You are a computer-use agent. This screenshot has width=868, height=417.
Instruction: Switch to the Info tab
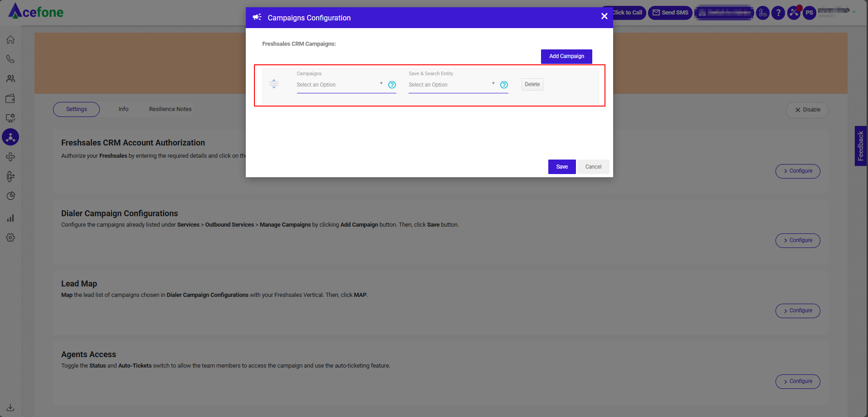pyautogui.click(x=123, y=109)
